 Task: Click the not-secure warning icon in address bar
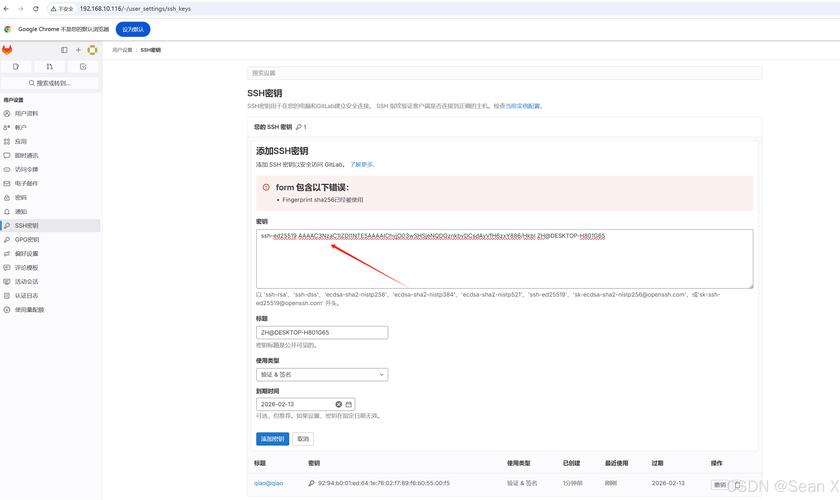(53, 9)
